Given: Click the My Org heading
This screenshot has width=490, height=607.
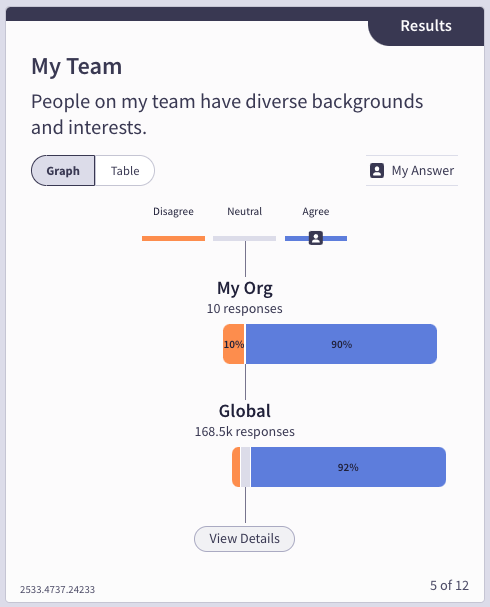Looking at the screenshot, I should pos(245,288).
